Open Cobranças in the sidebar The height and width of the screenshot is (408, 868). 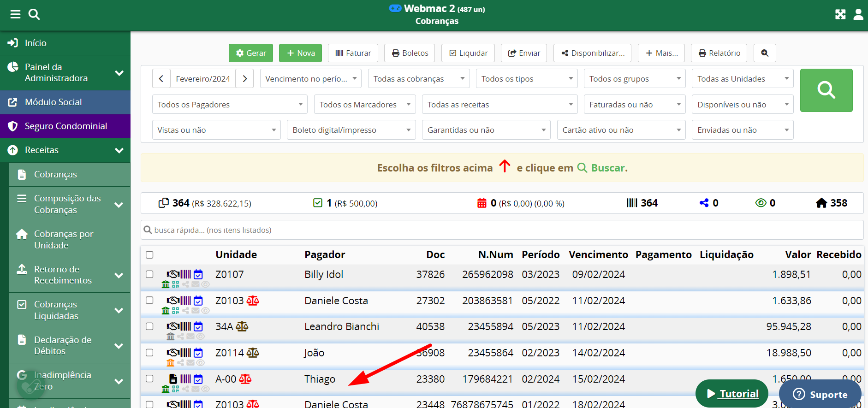[x=55, y=174]
